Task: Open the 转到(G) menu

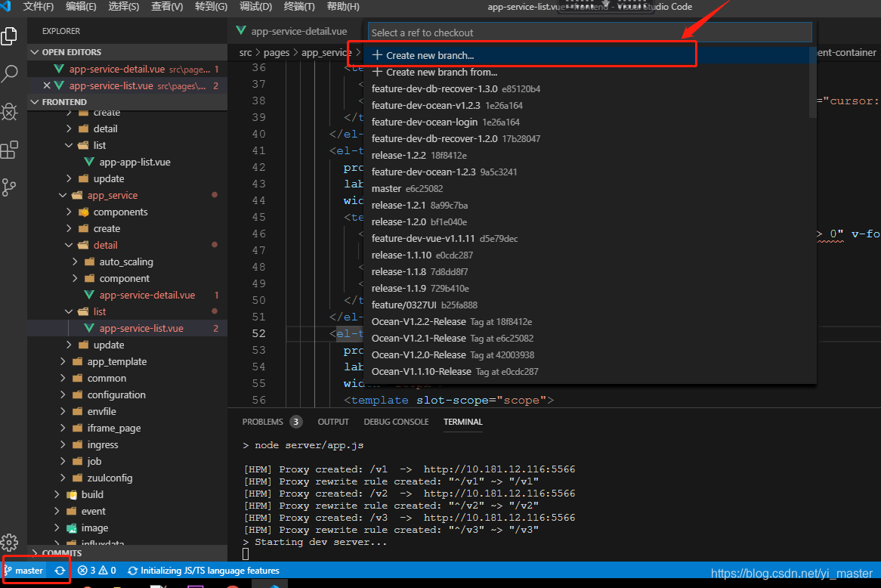Action: pos(212,7)
